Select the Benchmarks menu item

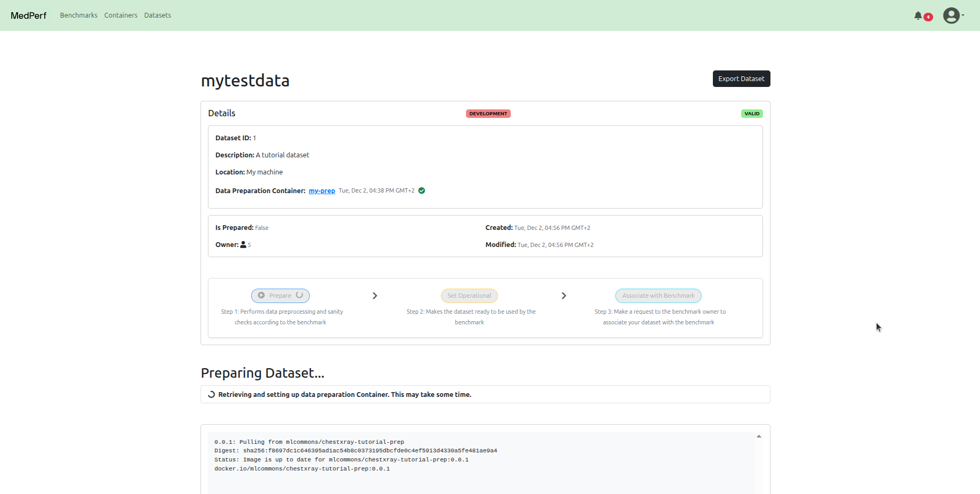[x=78, y=15]
